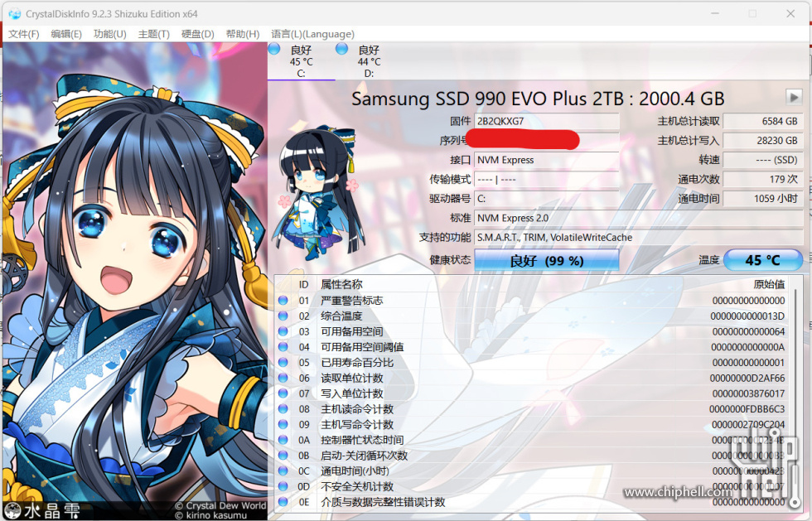Select the 不安全关机计数 attribute row
This screenshot has width=812, height=521.
532,487
